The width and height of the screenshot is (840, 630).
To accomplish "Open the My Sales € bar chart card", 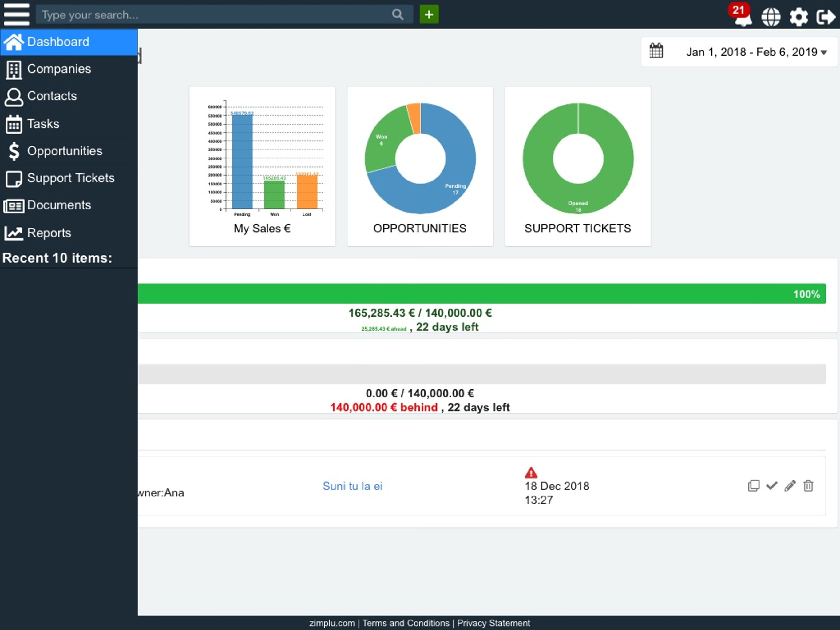I will [262, 166].
